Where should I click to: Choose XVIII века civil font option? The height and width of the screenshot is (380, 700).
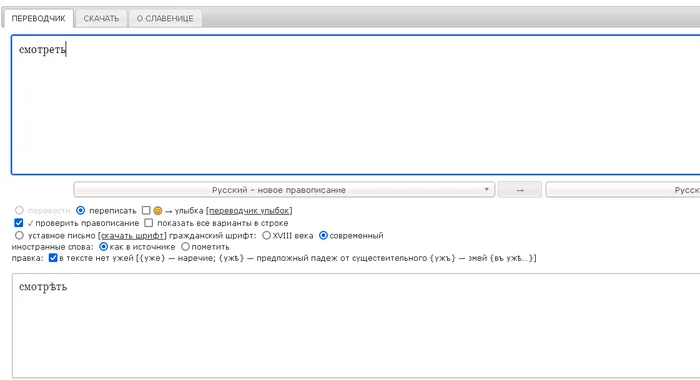pyautogui.click(x=267, y=235)
